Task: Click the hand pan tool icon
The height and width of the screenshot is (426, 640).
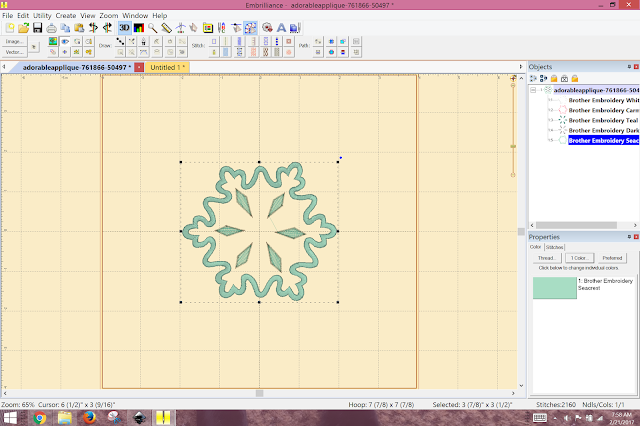Action: point(193,28)
